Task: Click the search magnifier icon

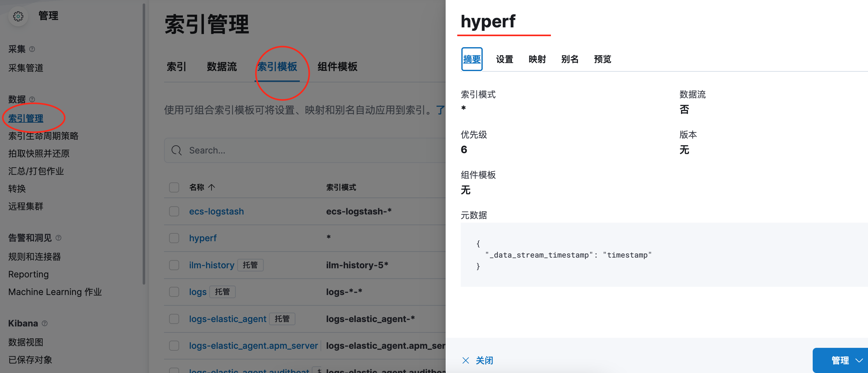Action: tap(176, 150)
